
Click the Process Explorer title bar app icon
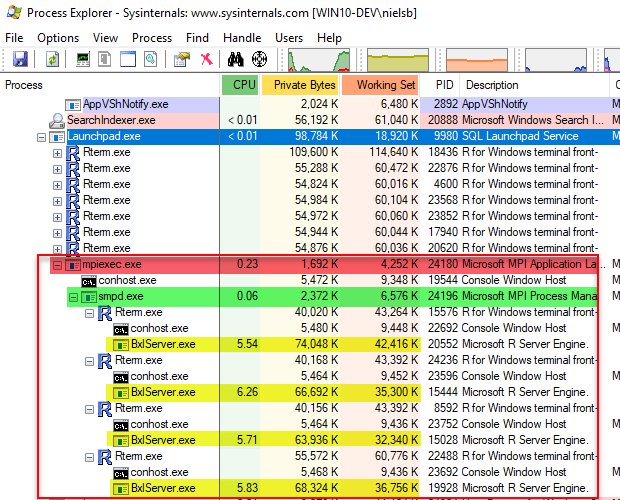(14, 12)
